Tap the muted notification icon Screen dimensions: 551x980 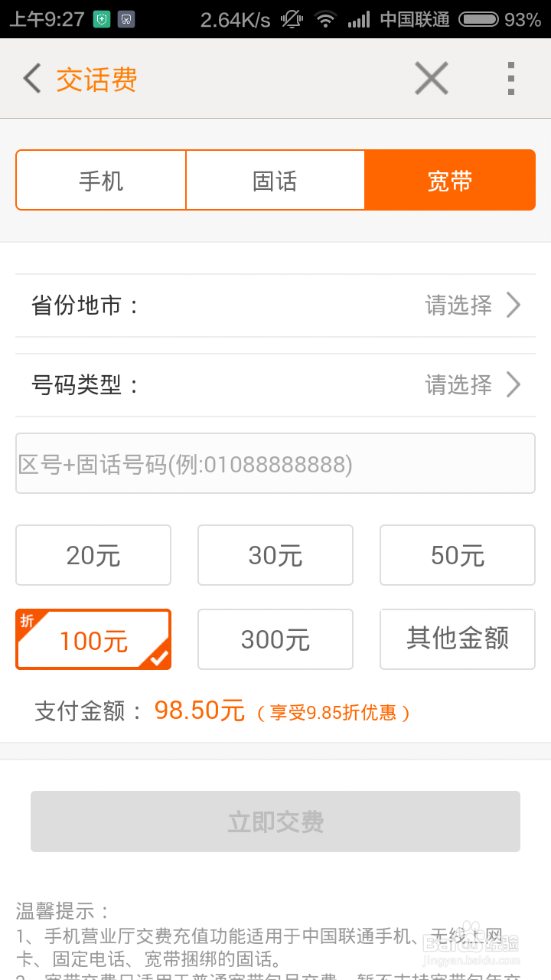coord(292,19)
